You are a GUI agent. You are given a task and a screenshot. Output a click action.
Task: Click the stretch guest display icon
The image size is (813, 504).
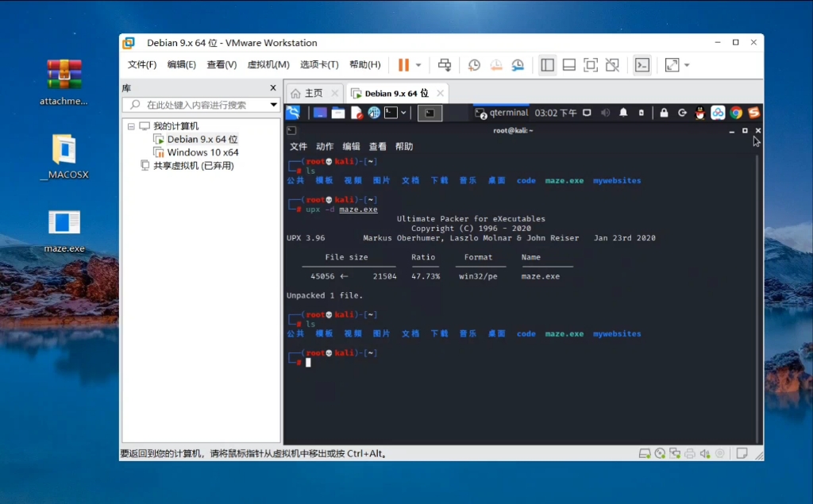point(672,65)
